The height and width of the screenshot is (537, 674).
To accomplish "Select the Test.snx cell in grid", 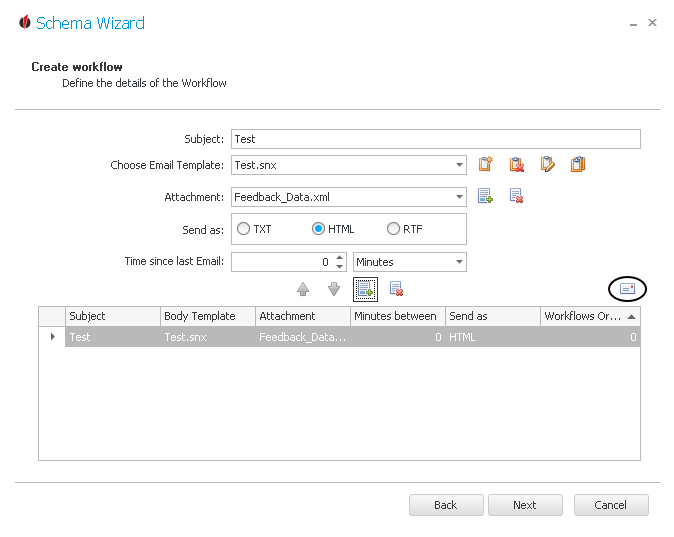I will [208, 337].
